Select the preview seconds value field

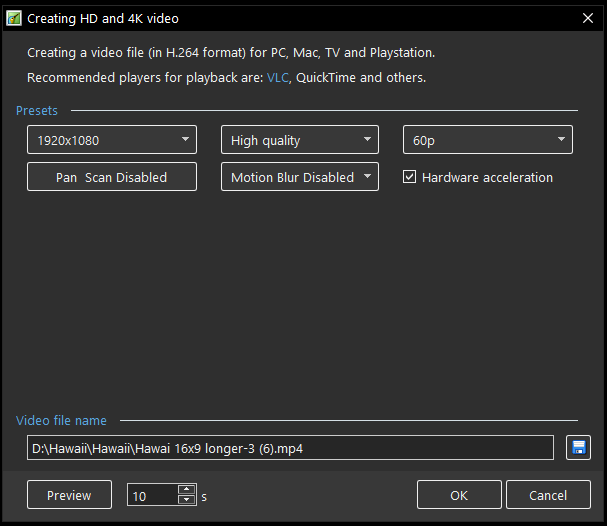click(153, 495)
